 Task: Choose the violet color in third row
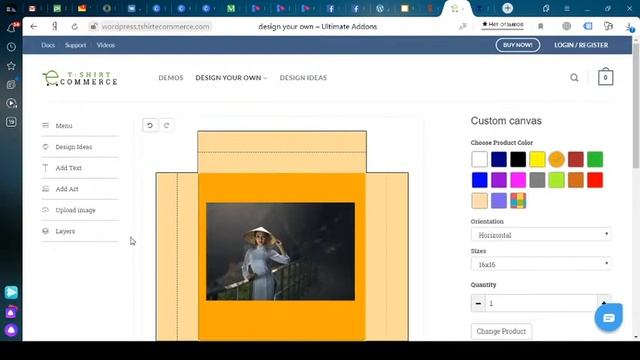pos(499,201)
